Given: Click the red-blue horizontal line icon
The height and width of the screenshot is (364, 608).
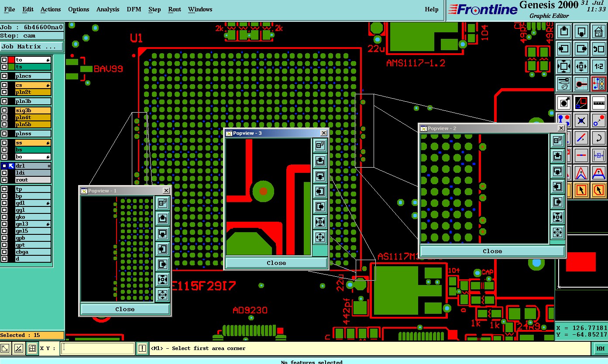Looking at the screenshot, I should pyautogui.click(x=581, y=155).
